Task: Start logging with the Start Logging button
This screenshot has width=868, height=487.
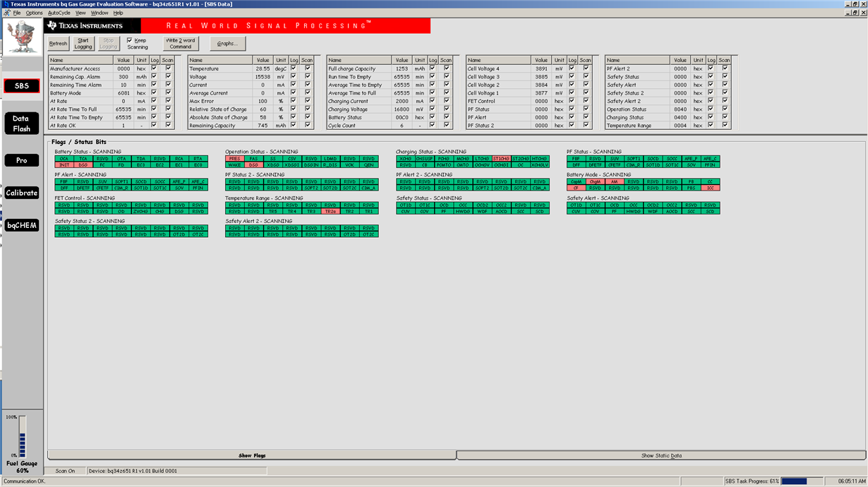Action: point(83,43)
